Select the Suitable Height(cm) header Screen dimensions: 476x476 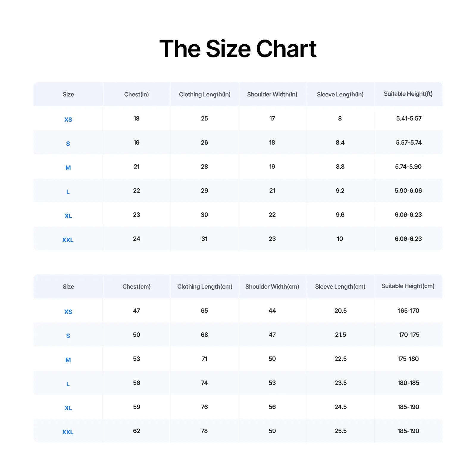point(408,286)
